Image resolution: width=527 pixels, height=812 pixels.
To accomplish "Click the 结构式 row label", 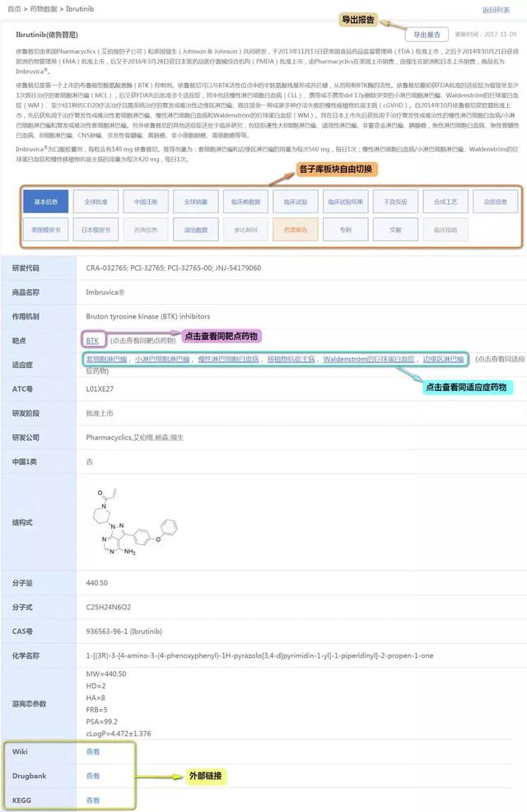I will tap(22, 522).
